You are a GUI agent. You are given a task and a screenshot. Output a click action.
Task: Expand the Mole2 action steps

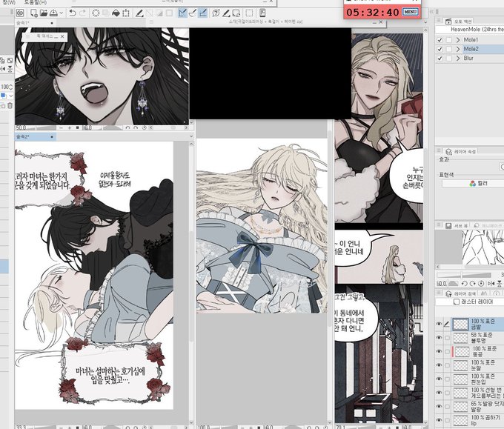[458, 49]
